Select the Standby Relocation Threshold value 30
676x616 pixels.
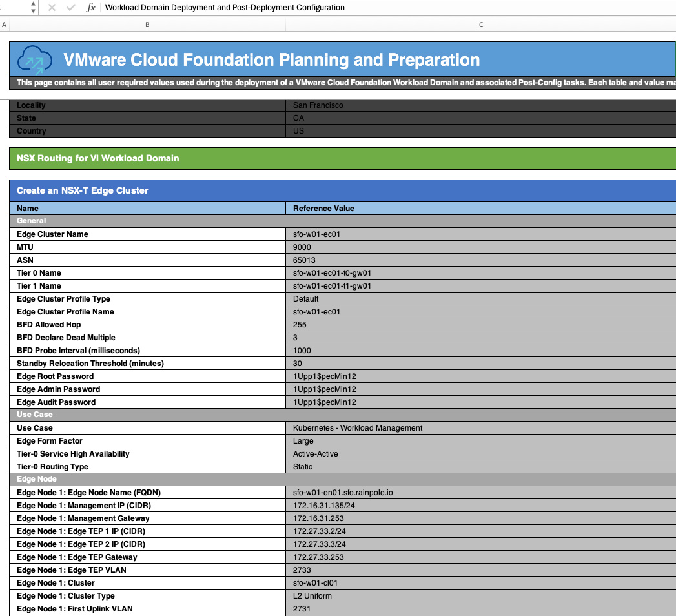[481, 364]
